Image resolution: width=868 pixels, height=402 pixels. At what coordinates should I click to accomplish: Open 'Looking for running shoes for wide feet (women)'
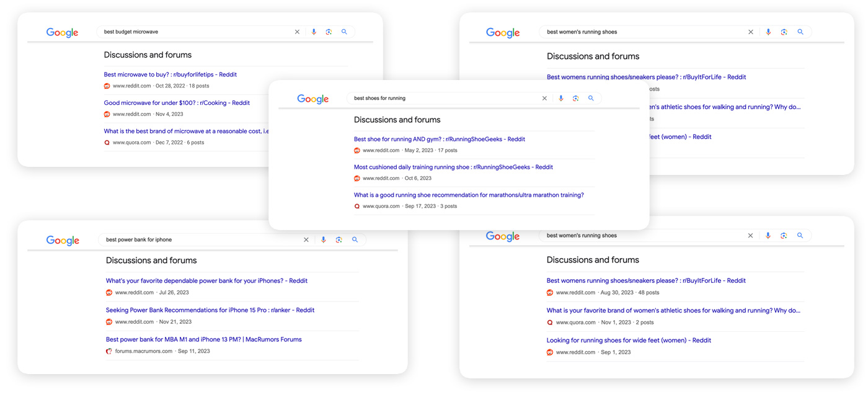(629, 341)
